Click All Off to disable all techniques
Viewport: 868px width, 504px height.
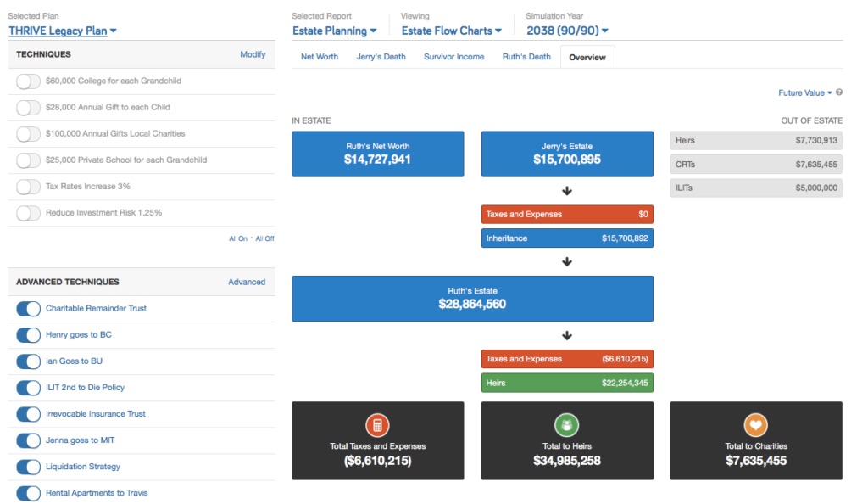264,239
